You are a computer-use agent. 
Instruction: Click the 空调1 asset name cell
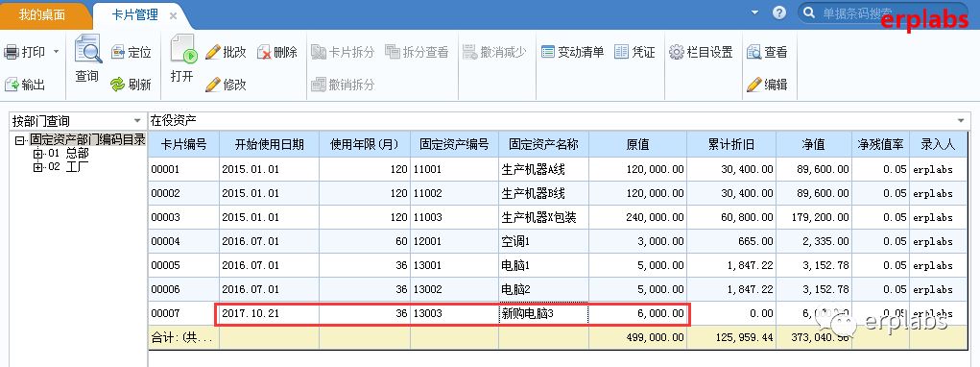(x=543, y=241)
